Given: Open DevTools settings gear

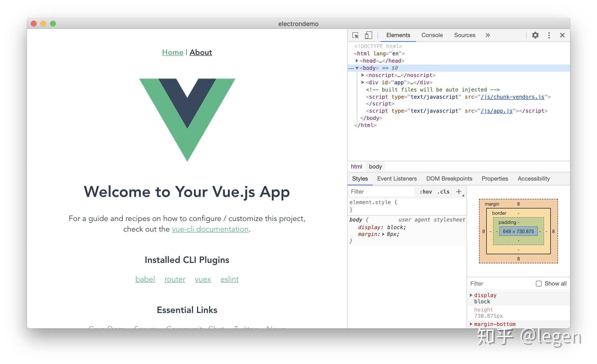Looking at the screenshot, I should pos(535,35).
